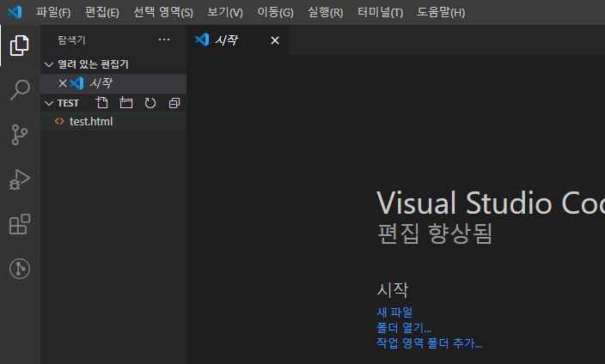Open the 이동(G) menu

pos(276,12)
